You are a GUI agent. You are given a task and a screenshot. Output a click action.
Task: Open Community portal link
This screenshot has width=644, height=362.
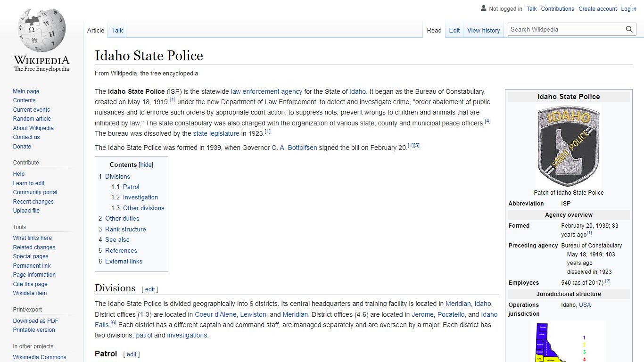pos(35,192)
